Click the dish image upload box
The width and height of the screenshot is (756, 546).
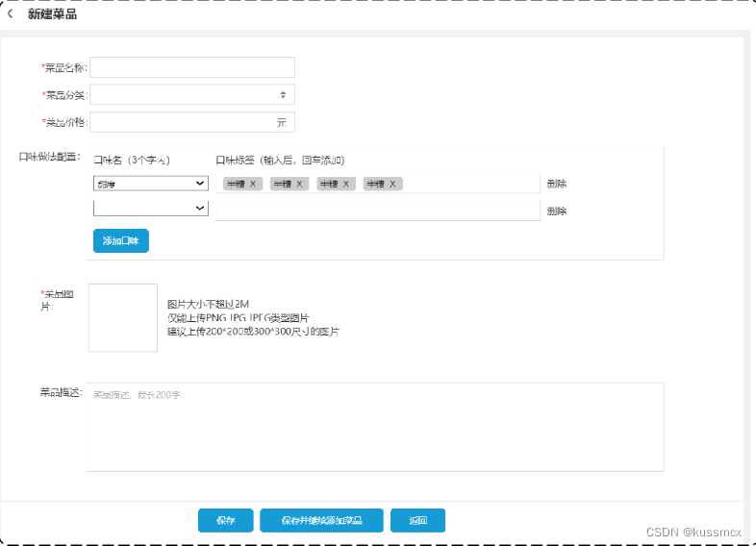pyautogui.click(x=123, y=317)
